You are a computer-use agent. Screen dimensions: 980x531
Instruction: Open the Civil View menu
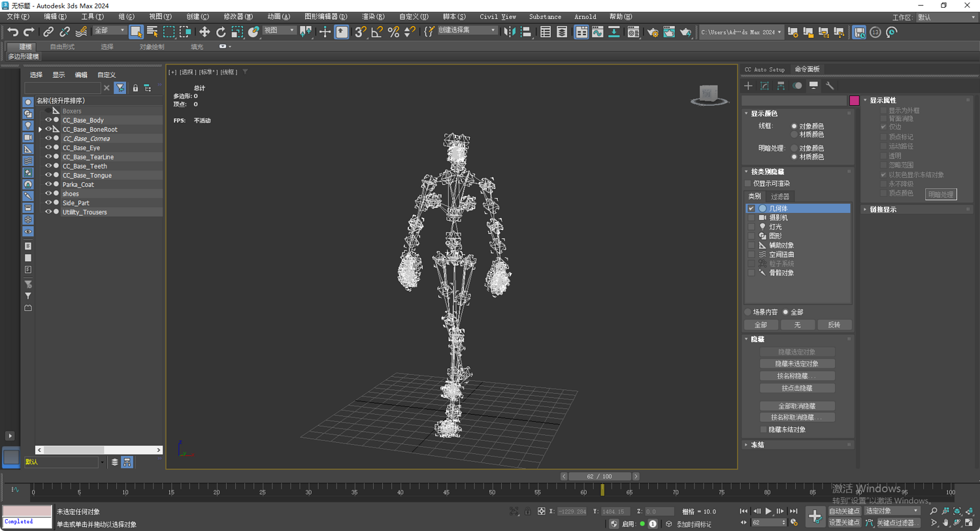pos(498,17)
